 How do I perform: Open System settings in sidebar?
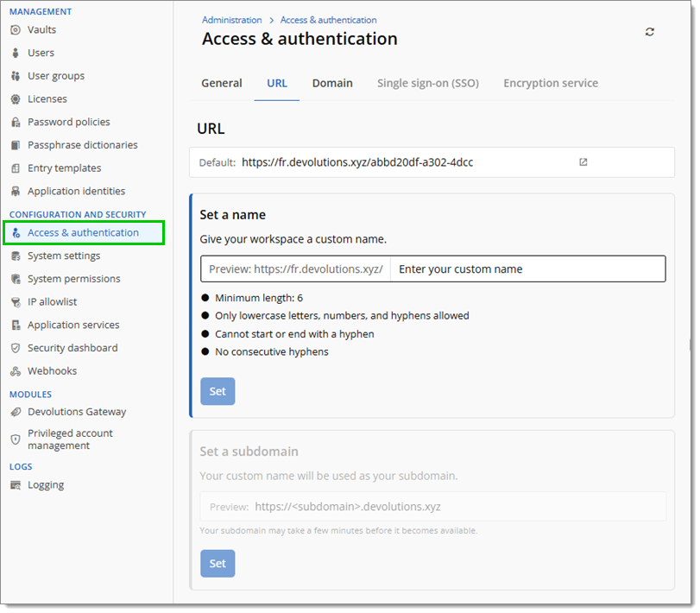pyautogui.click(x=64, y=256)
